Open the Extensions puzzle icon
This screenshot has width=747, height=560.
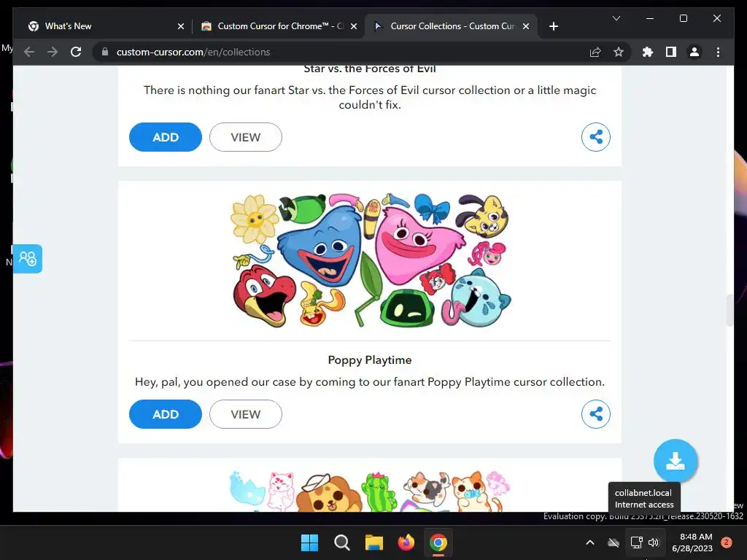(x=648, y=52)
